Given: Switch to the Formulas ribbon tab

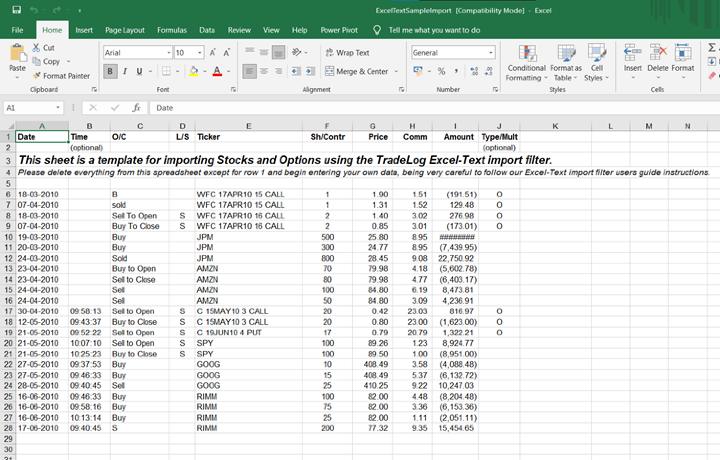Looking at the screenshot, I should click(x=171, y=30).
